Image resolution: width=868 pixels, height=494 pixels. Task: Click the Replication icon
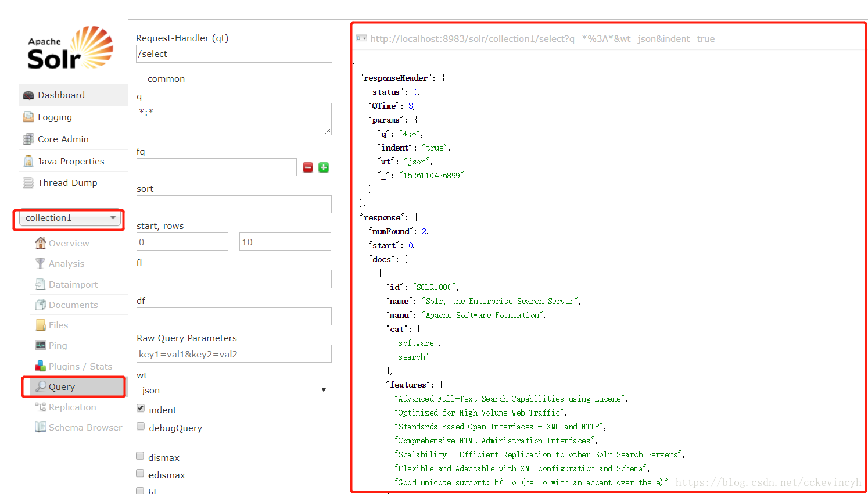coord(41,407)
